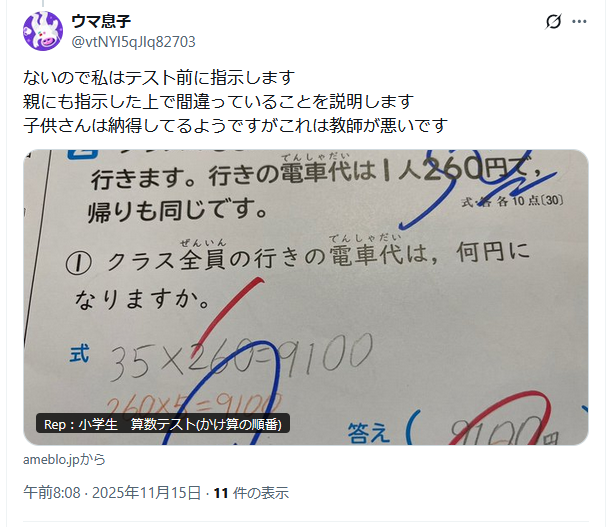Click the 2025年11月15日 date text
This screenshot has height=527, width=607.
(x=147, y=493)
